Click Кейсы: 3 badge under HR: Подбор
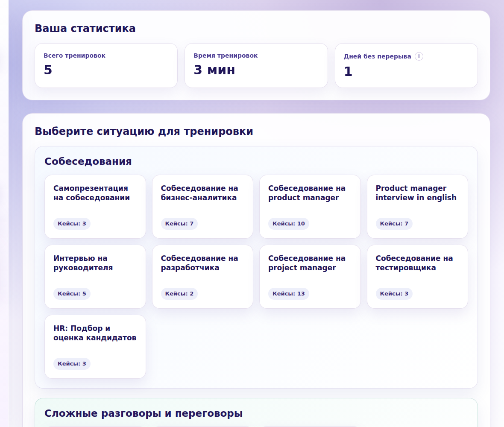This screenshot has height=427, width=504. (72, 364)
